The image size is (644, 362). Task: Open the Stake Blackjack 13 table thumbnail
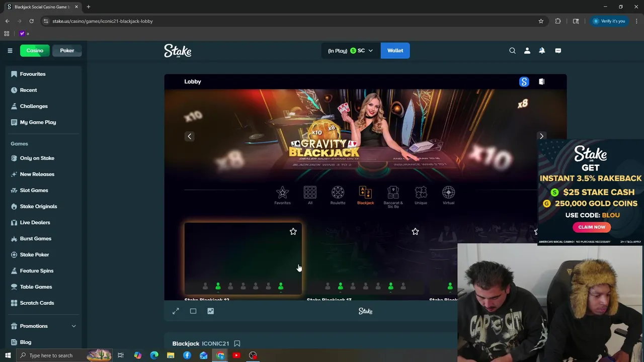365,258
